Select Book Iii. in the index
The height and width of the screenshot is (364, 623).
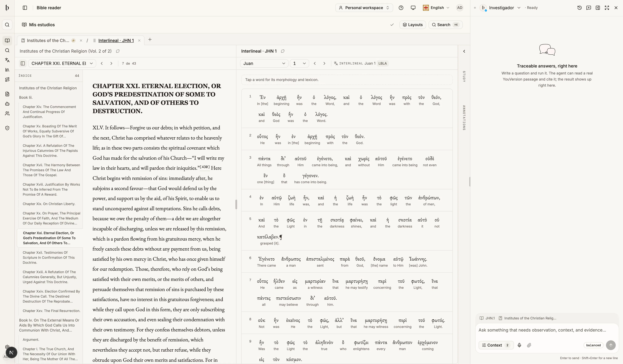[26, 97]
